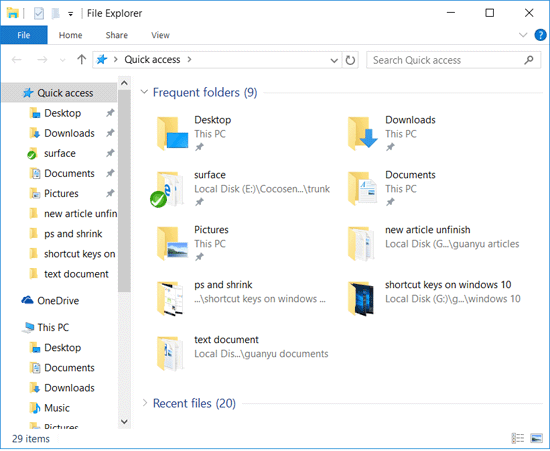
Task: Select surface folder in navigation pane
Action: 60,154
